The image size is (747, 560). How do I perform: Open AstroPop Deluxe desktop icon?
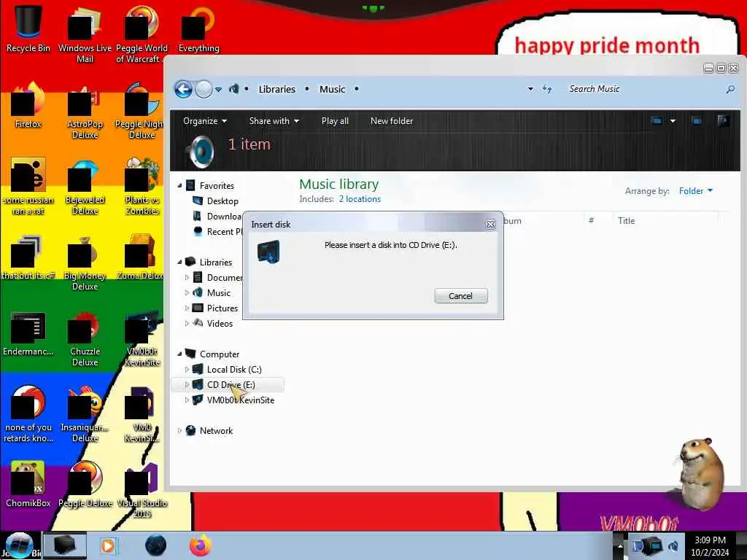[x=85, y=111]
